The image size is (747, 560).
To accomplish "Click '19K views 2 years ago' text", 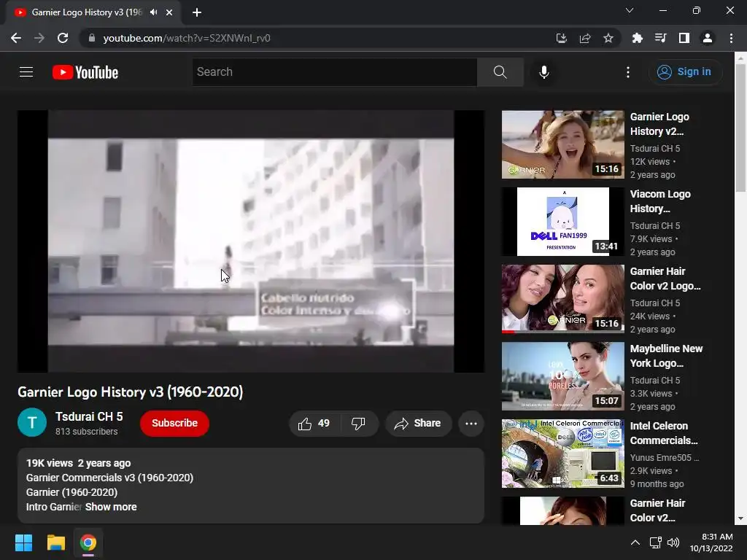I will pos(79,463).
